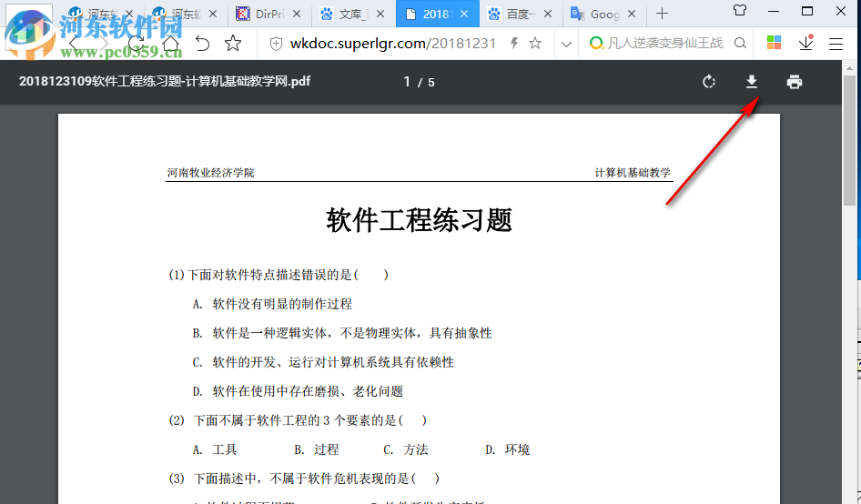
Task: Toggle the lightning speed mode icon
Action: tap(514, 44)
